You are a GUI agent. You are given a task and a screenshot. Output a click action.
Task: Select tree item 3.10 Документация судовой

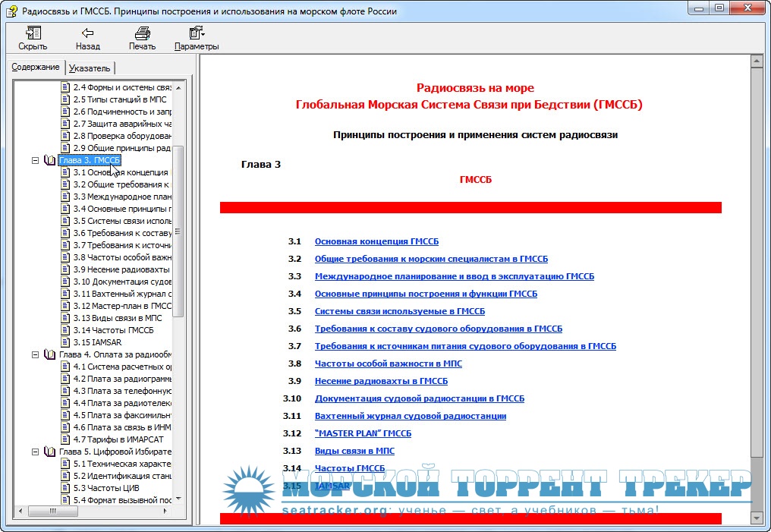[x=122, y=282]
